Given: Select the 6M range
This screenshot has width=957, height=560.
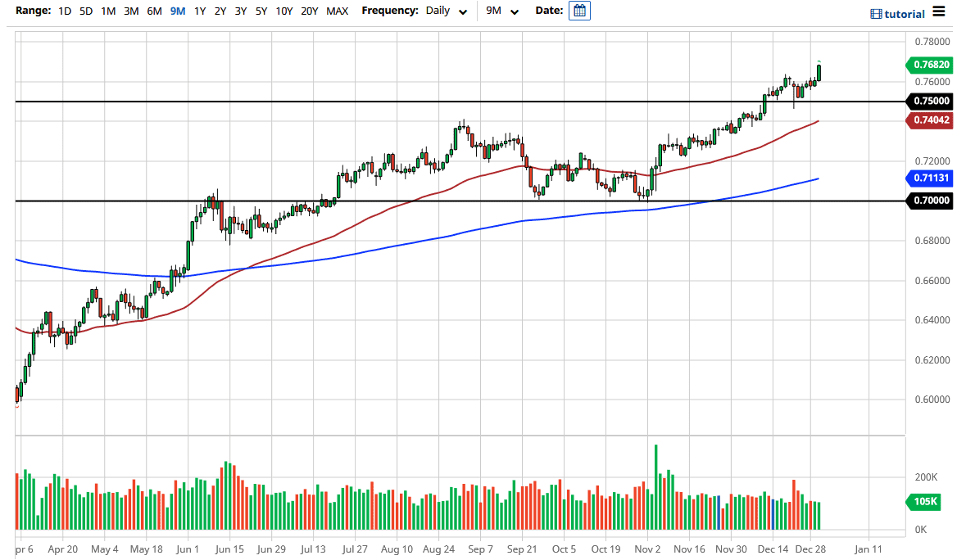Looking at the screenshot, I should tap(153, 11).
